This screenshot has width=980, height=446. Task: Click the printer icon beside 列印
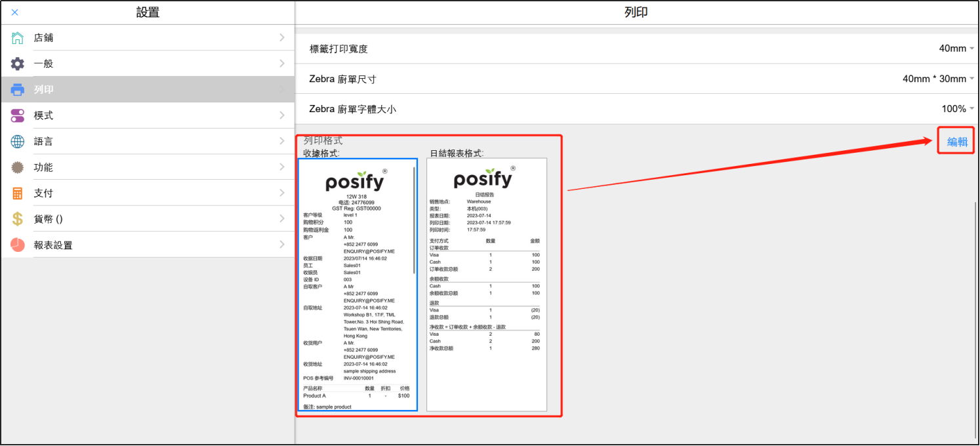click(x=18, y=90)
